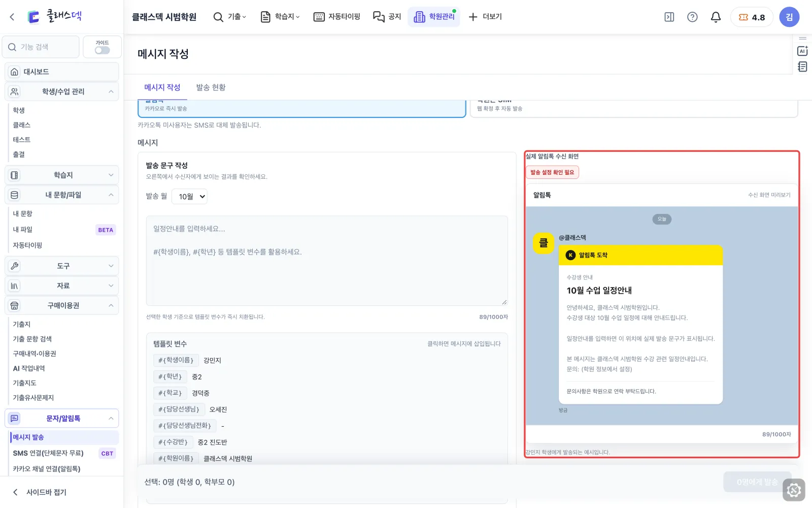Focus the 기능 검색 search field
Viewport: 812px width, 508px height.
41,47
